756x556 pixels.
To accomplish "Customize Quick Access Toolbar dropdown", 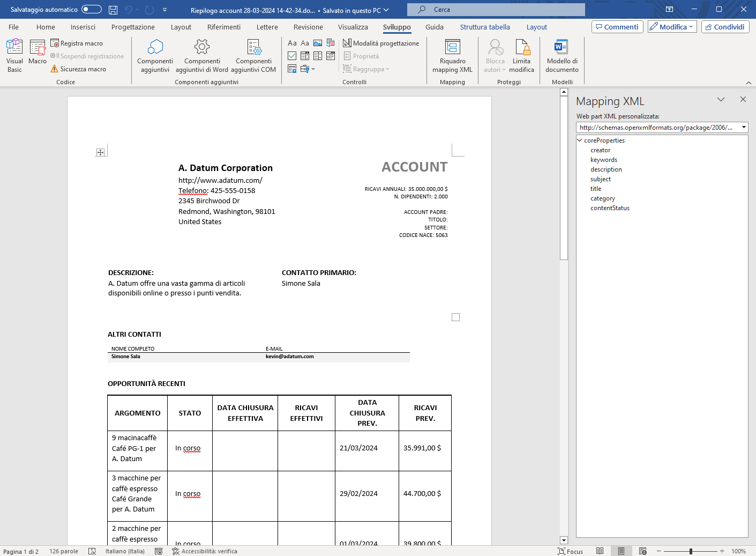I will click(164, 10).
